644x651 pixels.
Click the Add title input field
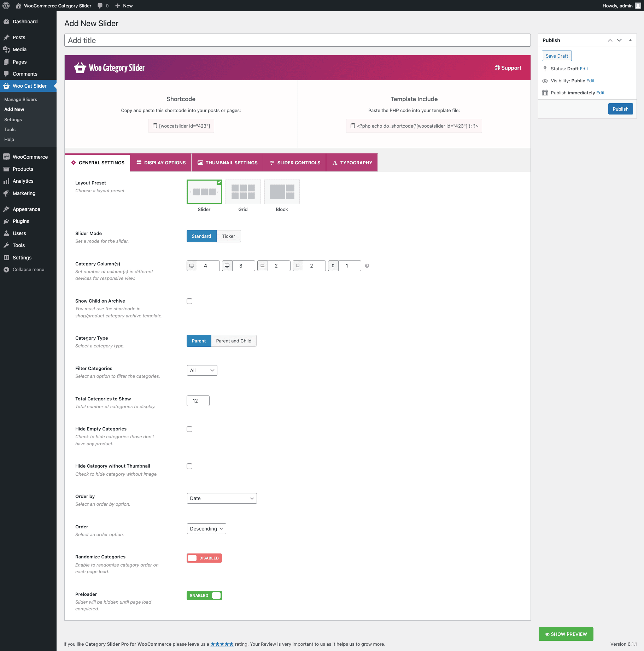297,40
